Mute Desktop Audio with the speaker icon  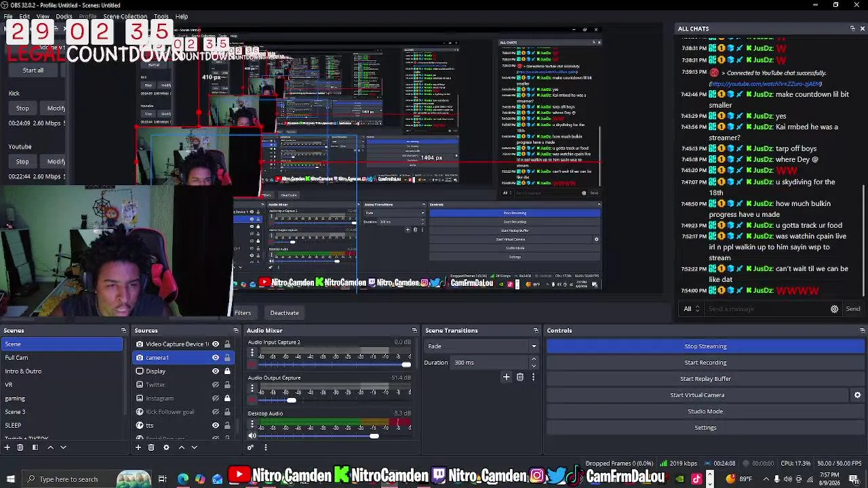click(252, 436)
